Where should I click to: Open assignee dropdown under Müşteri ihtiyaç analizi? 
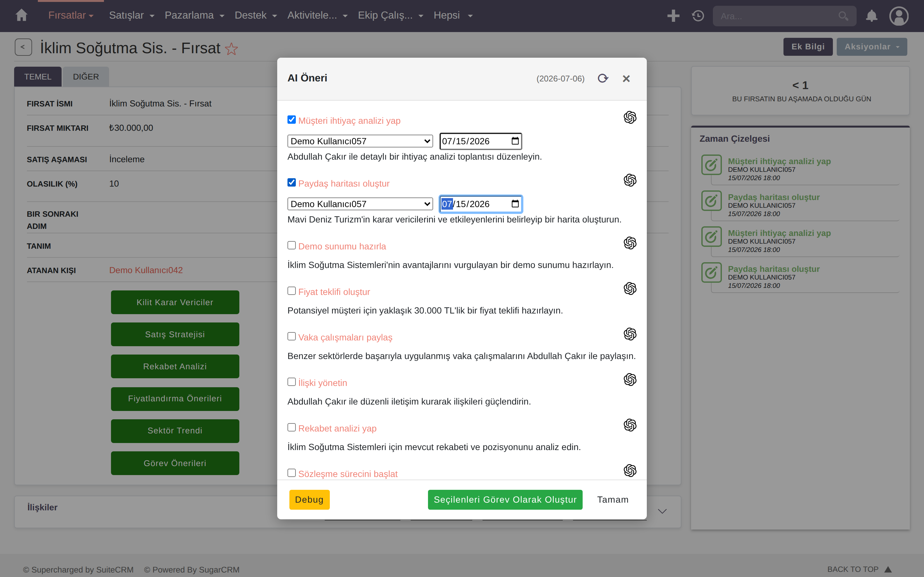(x=360, y=141)
